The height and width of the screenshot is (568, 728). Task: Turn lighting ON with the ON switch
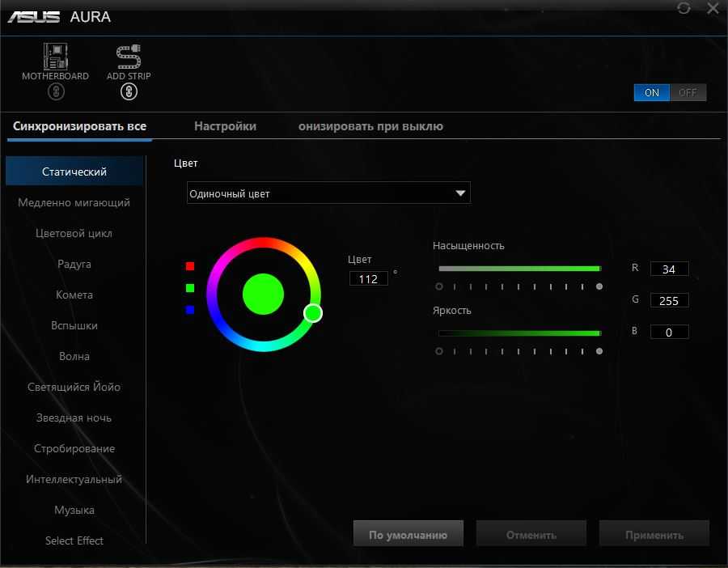652,92
